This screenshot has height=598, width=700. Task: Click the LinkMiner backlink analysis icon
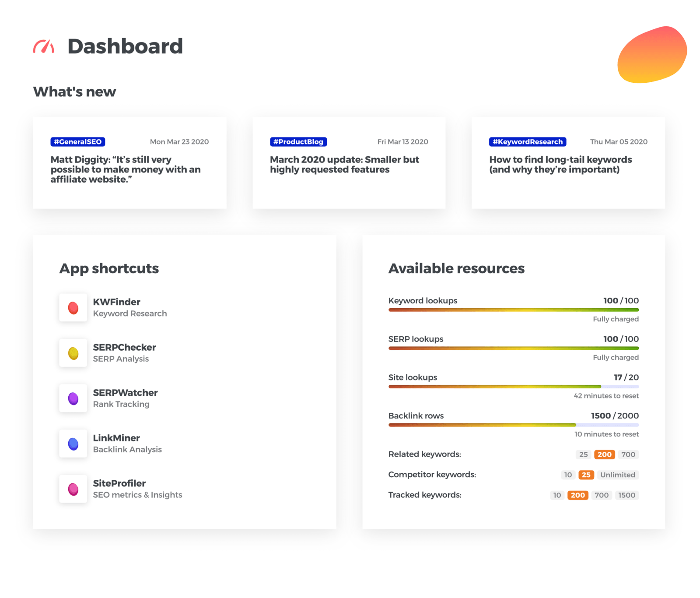[73, 444]
